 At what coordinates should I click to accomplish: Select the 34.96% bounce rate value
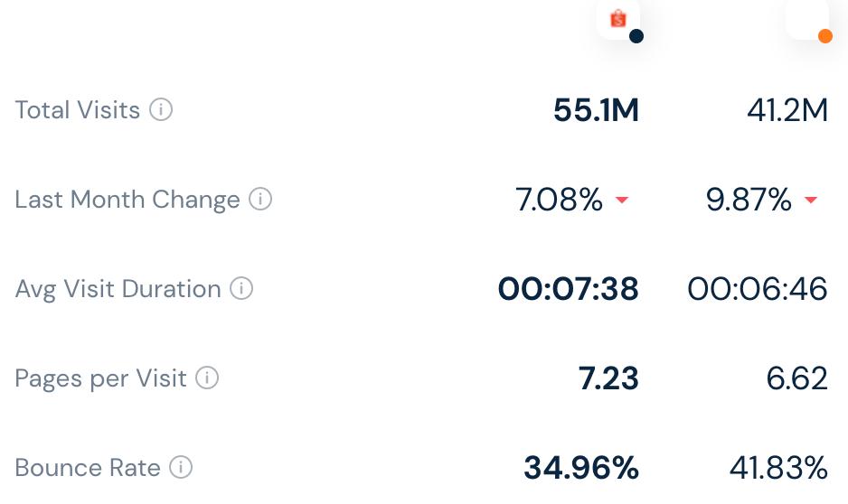581,468
